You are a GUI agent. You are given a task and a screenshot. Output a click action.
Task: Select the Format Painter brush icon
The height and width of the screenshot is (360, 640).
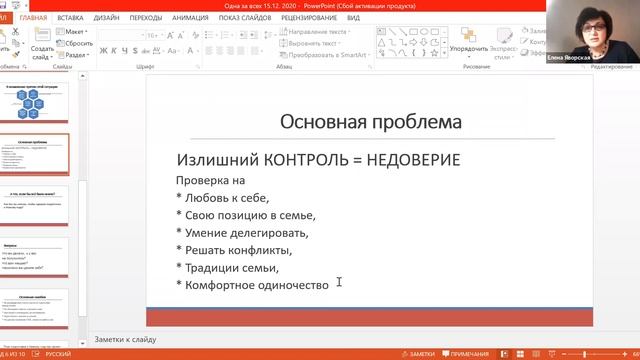(16, 54)
